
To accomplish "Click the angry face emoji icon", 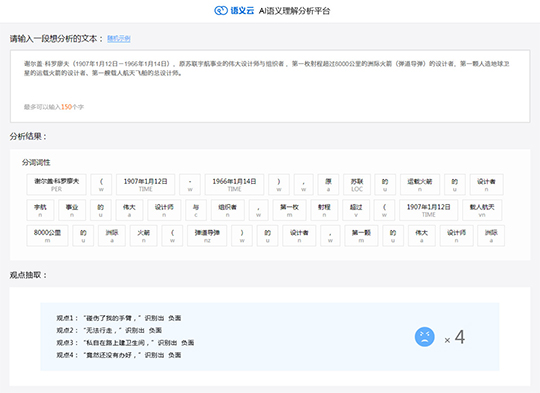I will (425, 337).
